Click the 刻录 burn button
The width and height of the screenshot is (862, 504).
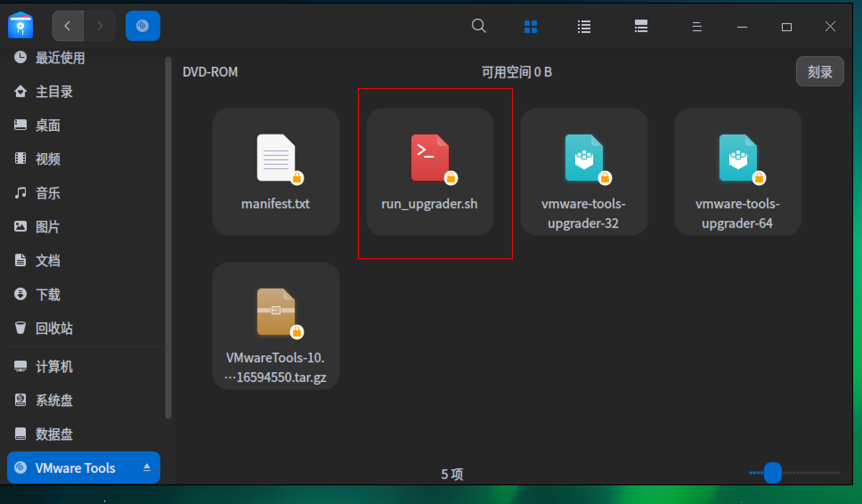click(x=820, y=72)
